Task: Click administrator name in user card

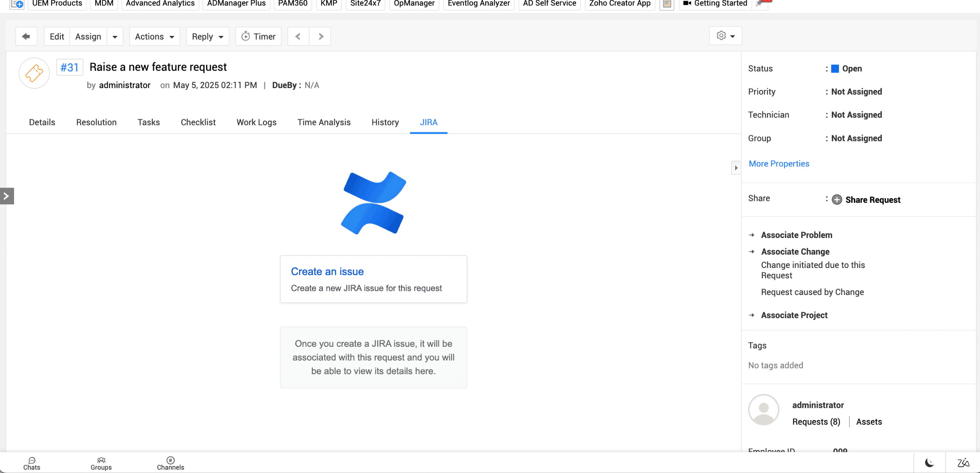Action: pos(818,405)
